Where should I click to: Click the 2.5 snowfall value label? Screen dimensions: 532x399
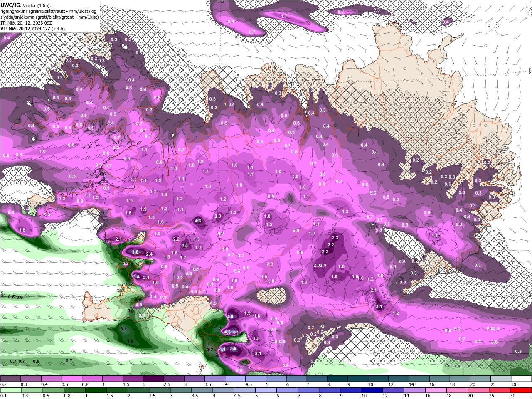[185, 246]
